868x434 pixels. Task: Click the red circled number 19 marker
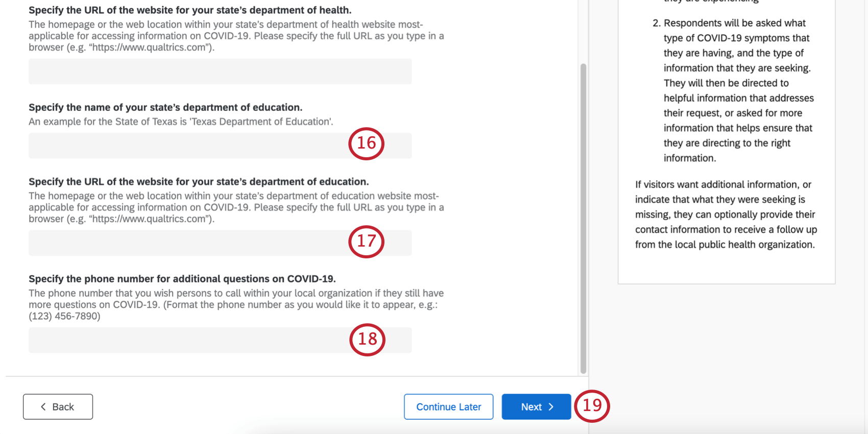[x=592, y=406]
